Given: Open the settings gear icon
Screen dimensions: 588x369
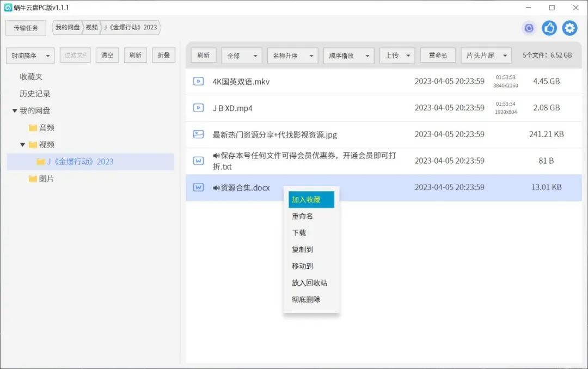Looking at the screenshot, I should 569,28.
